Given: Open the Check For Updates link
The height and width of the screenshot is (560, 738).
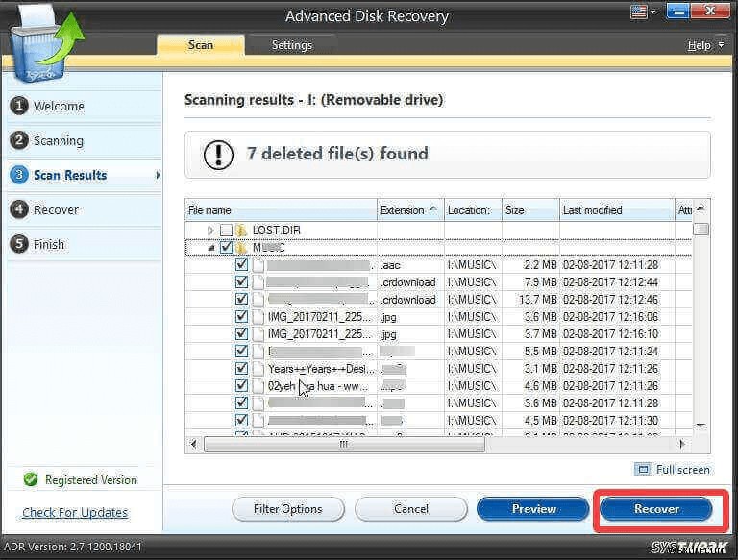Looking at the screenshot, I should [x=75, y=512].
